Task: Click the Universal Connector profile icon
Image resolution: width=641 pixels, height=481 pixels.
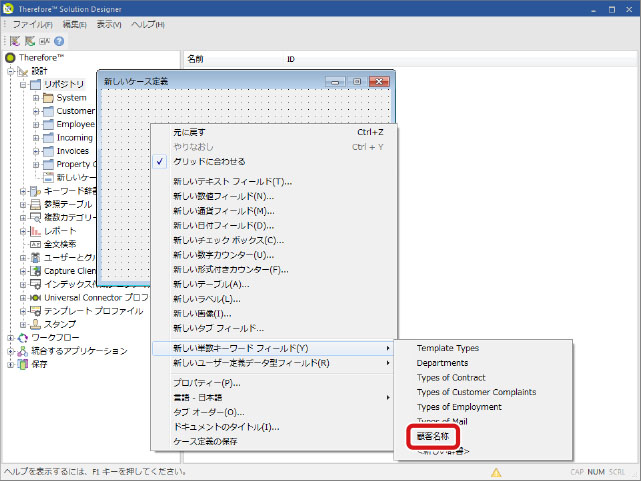Action: click(x=35, y=297)
